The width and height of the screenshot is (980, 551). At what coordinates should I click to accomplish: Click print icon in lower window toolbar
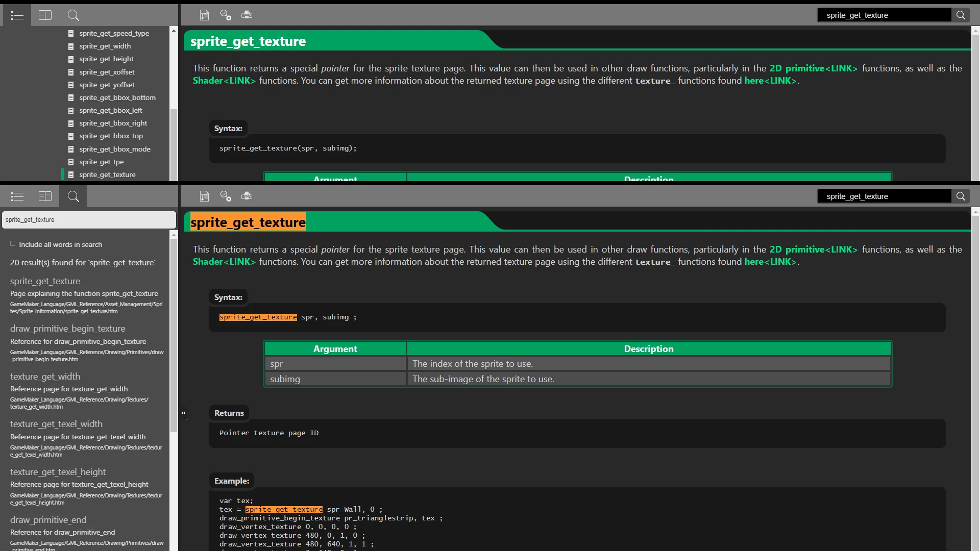pos(247,196)
